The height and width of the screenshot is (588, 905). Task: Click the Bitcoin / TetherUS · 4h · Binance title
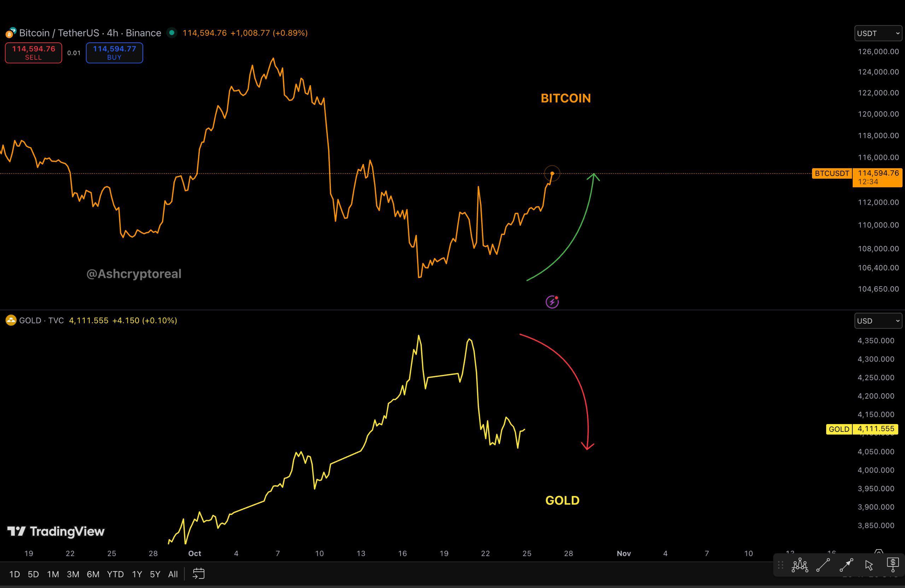point(90,33)
